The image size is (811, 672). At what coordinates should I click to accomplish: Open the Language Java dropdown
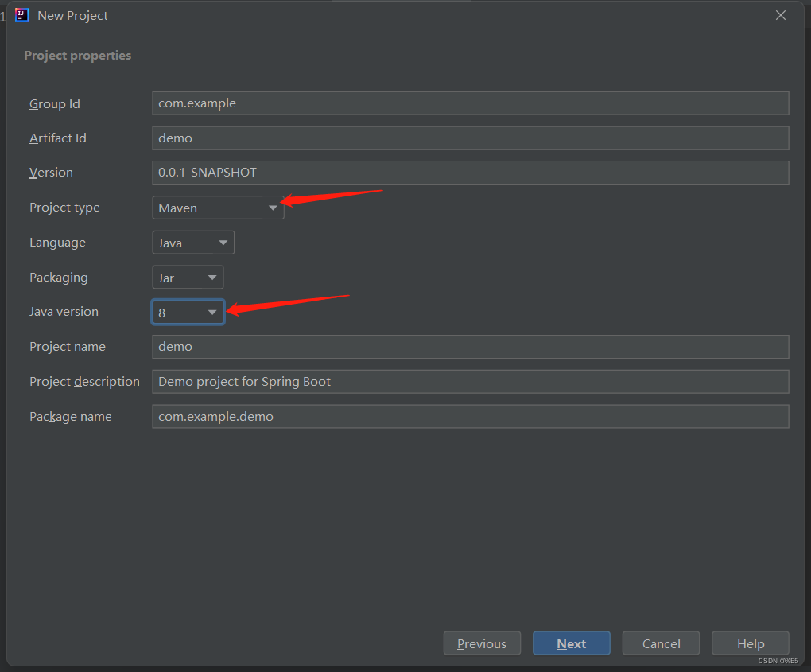click(193, 243)
